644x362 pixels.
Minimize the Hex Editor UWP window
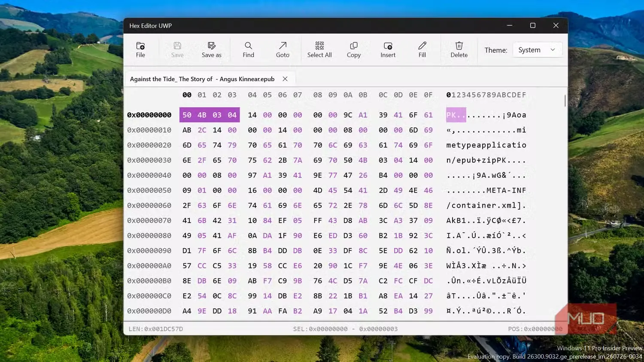(x=510, y=25)
